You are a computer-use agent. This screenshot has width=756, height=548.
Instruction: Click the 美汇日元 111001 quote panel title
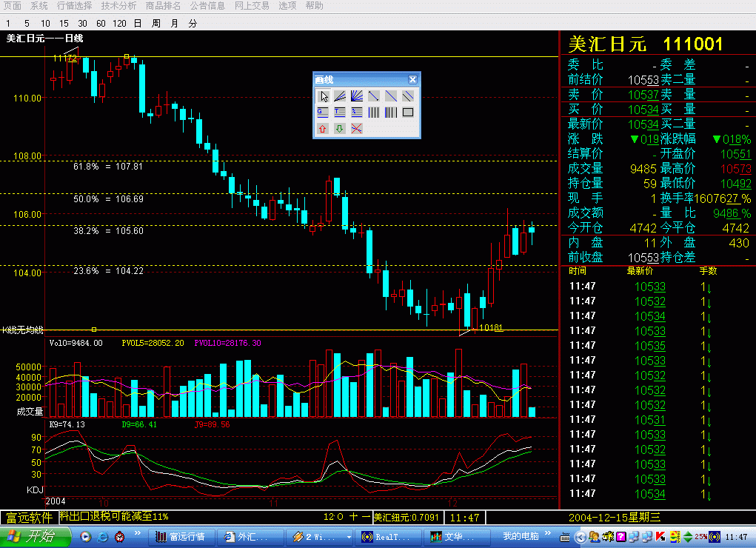[646, 44]
